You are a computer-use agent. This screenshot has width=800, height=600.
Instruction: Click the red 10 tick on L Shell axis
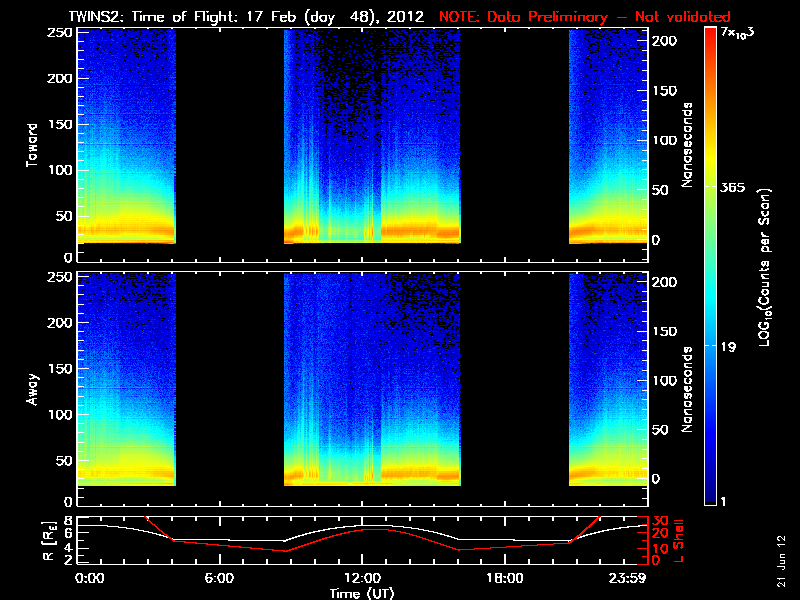coord(661,548)
